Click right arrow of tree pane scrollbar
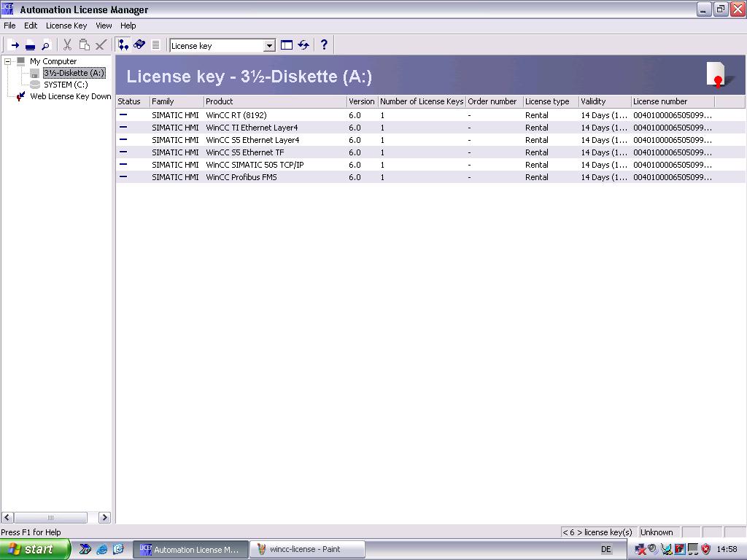Viewport: 747px width, 560px height. pos(104,518)
